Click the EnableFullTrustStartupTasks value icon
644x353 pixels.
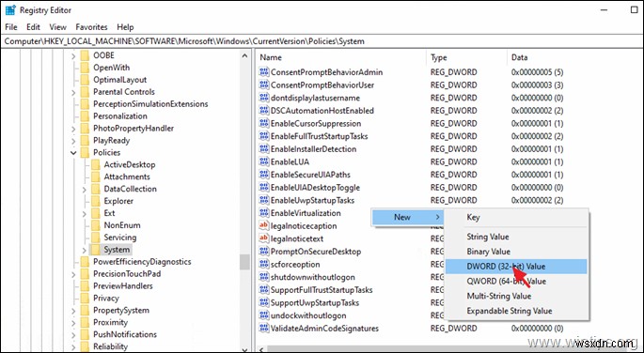pos(263,136)
